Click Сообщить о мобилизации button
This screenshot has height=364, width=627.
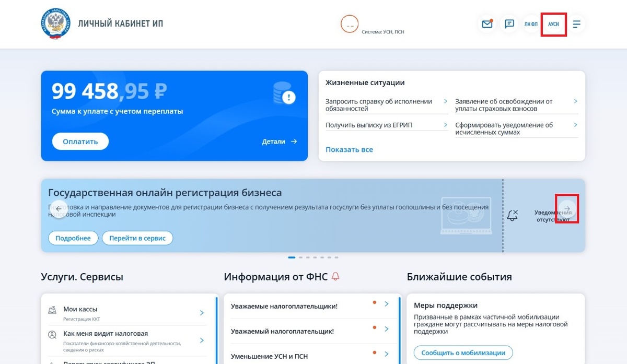[463, 353]
